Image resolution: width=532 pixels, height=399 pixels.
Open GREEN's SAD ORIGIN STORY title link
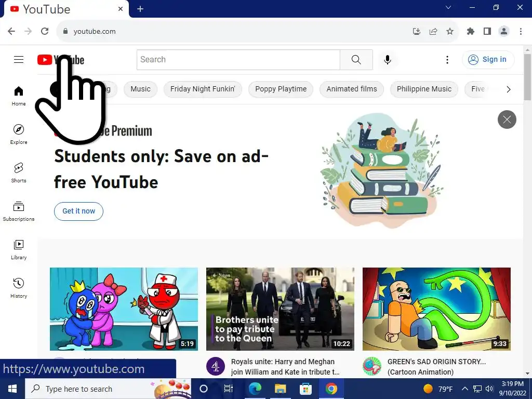tap(436, 367)
